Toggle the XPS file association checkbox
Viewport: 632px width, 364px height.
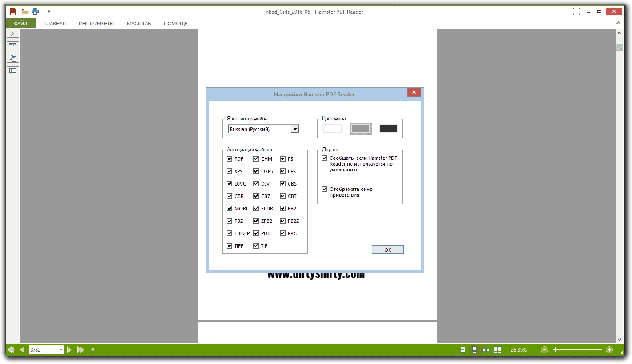[x=229, y=171]
